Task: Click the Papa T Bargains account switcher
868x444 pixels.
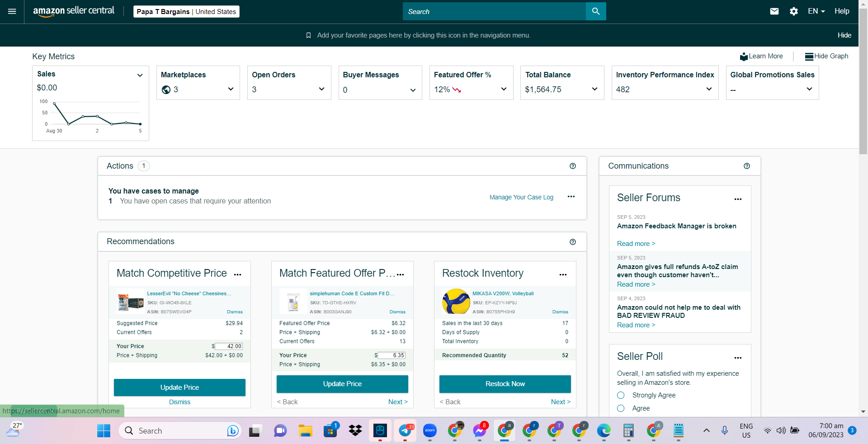Action: pos(186,12)
